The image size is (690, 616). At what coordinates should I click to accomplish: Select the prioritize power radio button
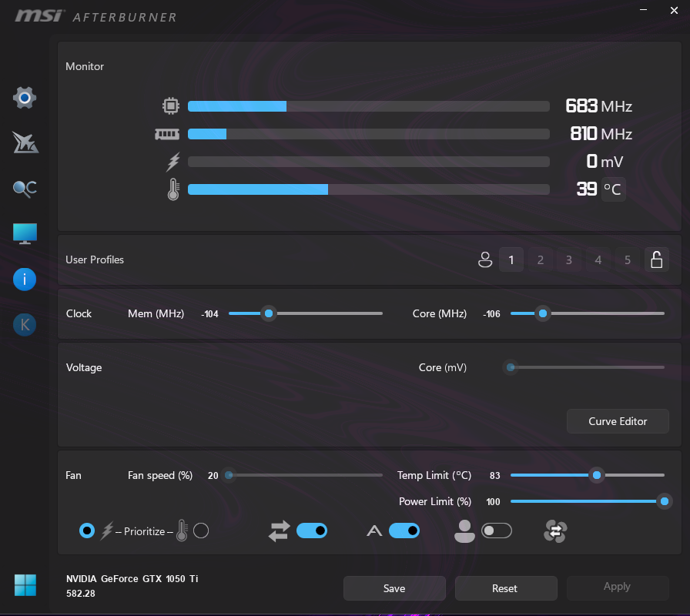point(87,531)
